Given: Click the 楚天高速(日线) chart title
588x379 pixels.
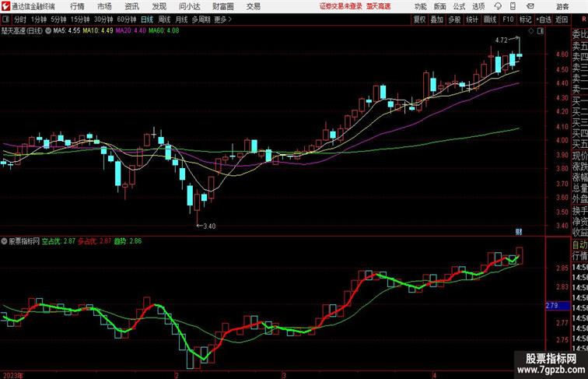Looking at the screenshot, I should tap(22, 31).
